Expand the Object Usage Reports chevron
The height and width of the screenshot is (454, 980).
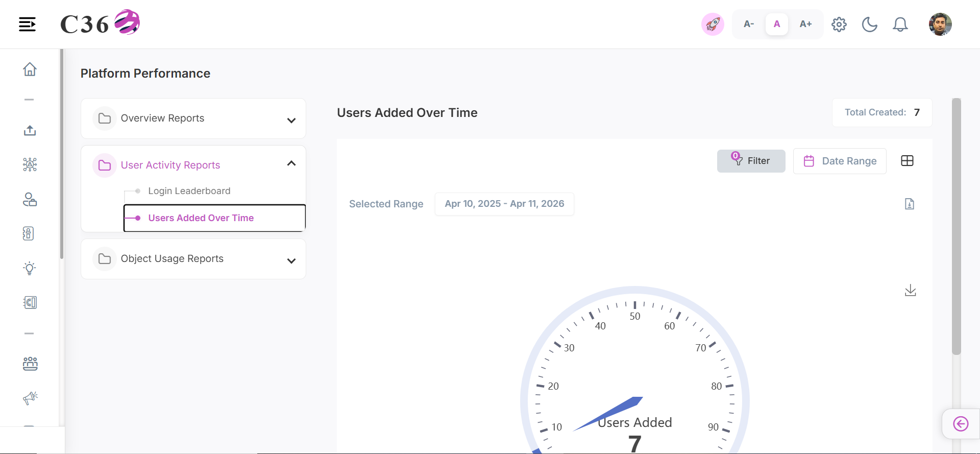291,261
